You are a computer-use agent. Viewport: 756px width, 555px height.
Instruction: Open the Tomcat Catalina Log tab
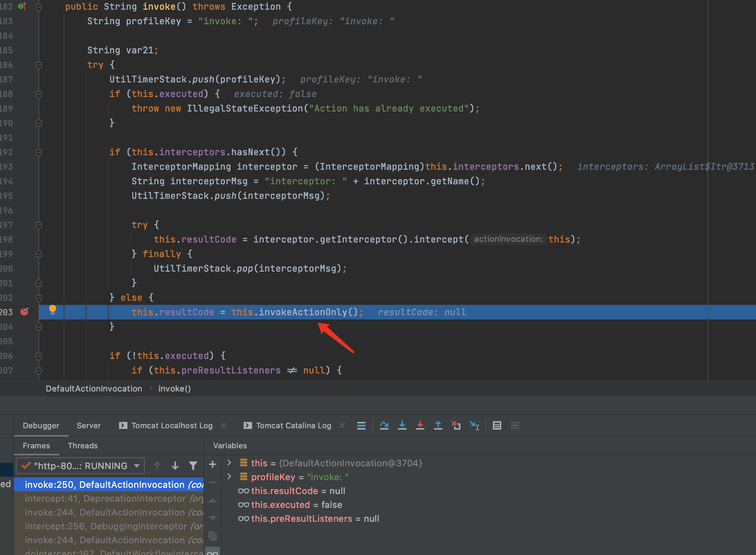point(287,425)
